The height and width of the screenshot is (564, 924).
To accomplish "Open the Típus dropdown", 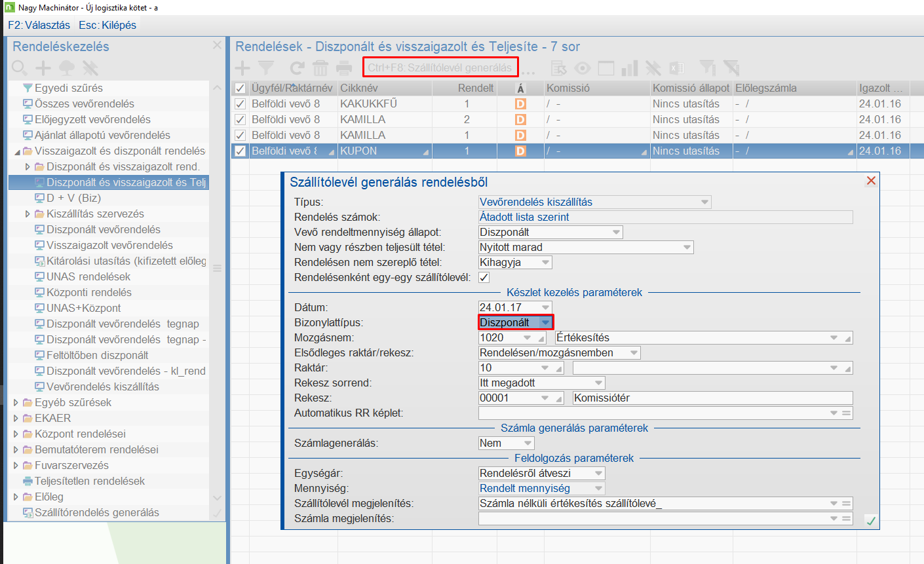I will point(705,202).
